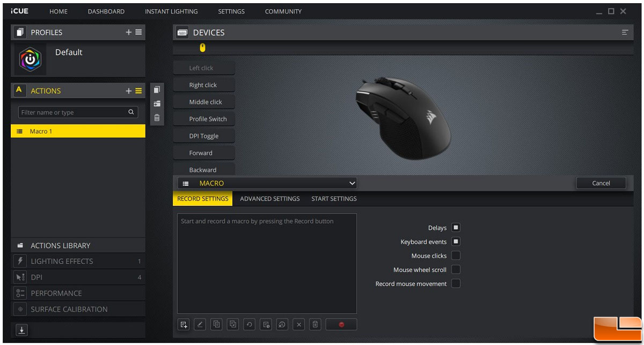This screenshot has width=644, height=345.
Task: Click the iCUE logo
Action: 19,11
